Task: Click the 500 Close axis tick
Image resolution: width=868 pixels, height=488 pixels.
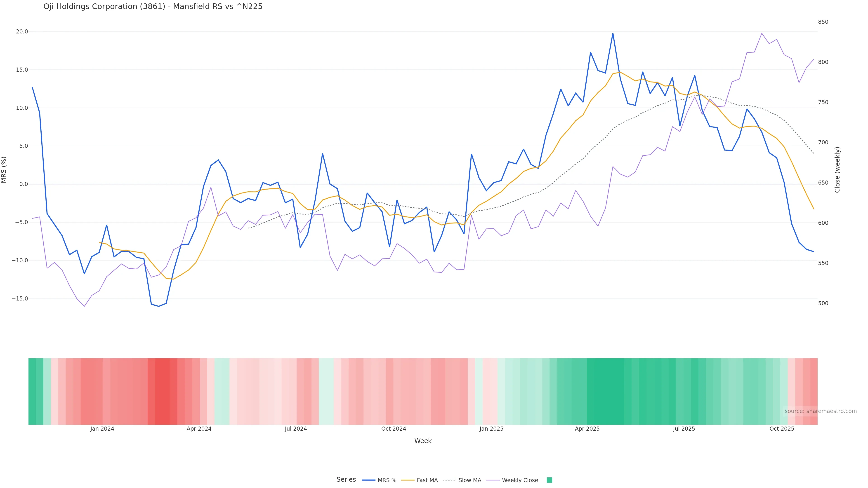Action: 823,303
